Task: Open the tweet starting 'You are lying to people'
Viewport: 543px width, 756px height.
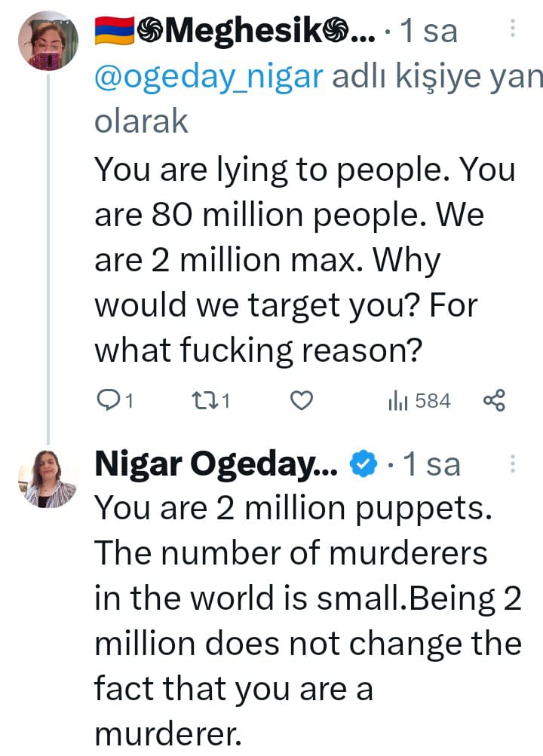Action: (302, 259)
